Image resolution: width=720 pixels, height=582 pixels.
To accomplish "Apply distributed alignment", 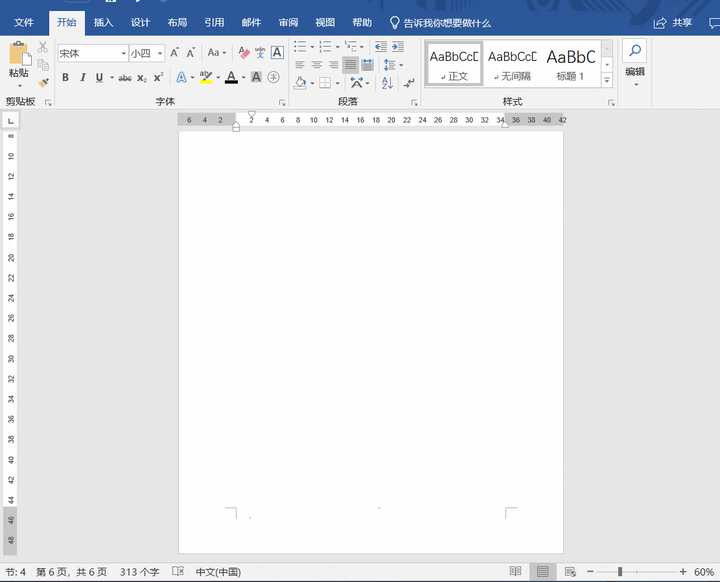I will click(367, 65).
